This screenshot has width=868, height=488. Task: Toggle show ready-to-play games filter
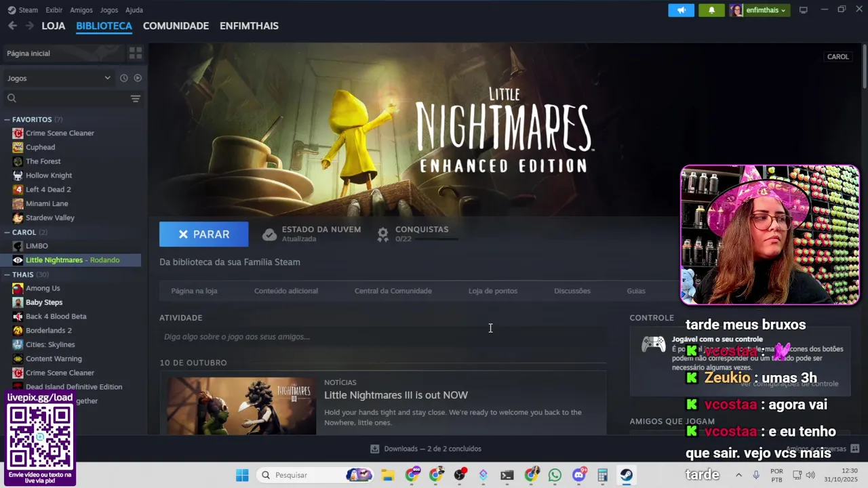coord(138,78)
